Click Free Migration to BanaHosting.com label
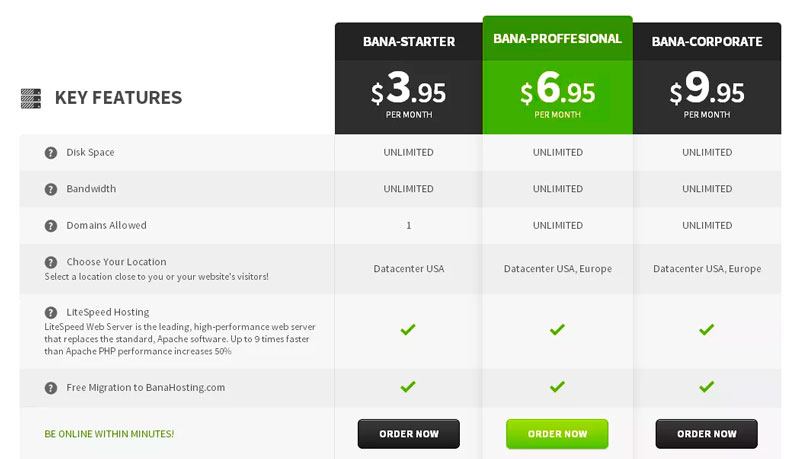 (145, 388)
